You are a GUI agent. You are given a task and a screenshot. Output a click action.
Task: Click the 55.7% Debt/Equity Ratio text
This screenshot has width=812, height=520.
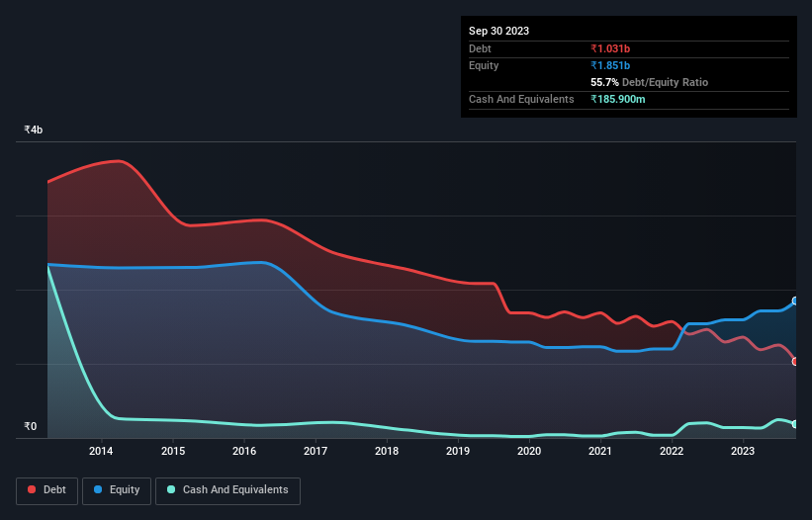point(649,82)
